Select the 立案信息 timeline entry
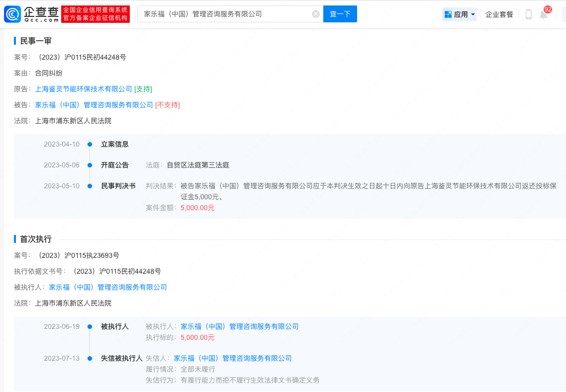The image size is (566, 392). (x=115, y=144)
